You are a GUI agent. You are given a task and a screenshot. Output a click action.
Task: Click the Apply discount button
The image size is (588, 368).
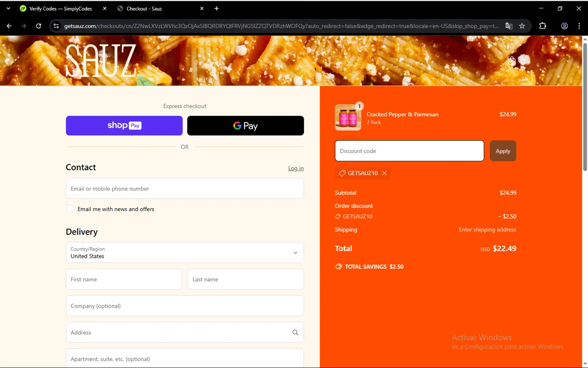tap(503, 151)
